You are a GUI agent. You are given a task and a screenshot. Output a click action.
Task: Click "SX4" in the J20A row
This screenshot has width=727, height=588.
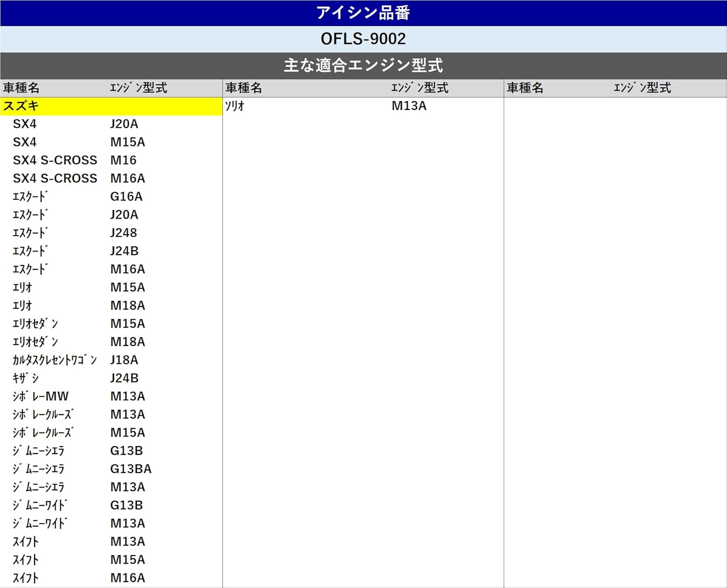[25, 124]
